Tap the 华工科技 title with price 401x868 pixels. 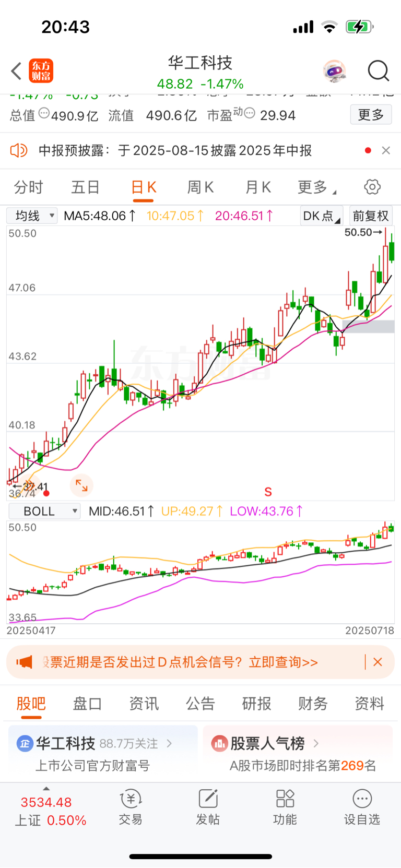coord(200,73)
